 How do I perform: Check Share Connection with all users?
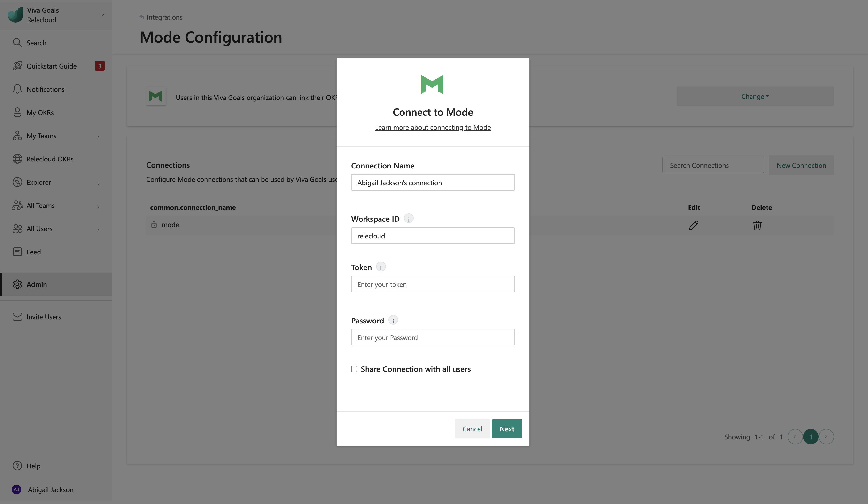[354, 369]
